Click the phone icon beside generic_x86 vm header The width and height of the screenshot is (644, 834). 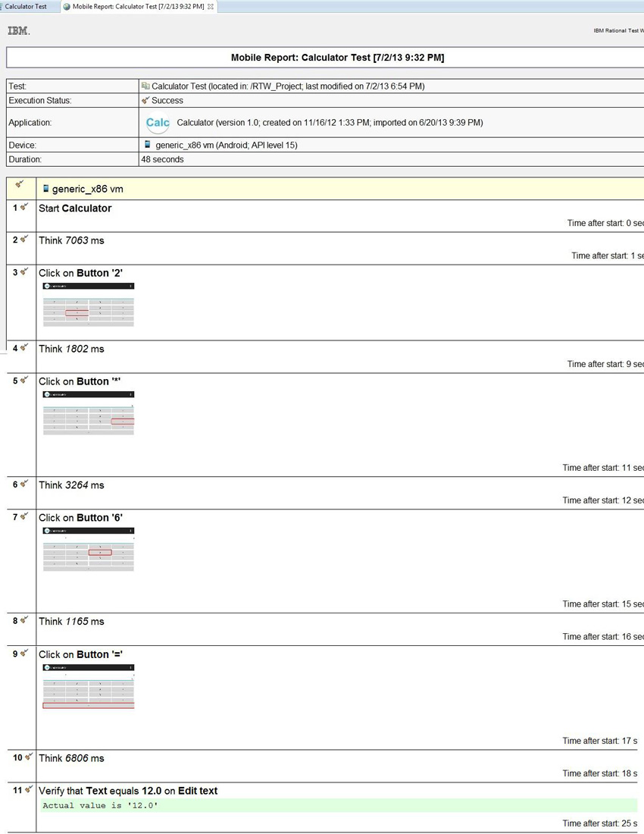click(x=45, y=188)
